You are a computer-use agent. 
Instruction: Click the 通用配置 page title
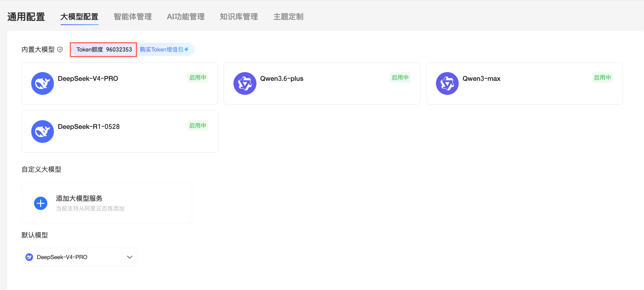[x=26, y=17]
